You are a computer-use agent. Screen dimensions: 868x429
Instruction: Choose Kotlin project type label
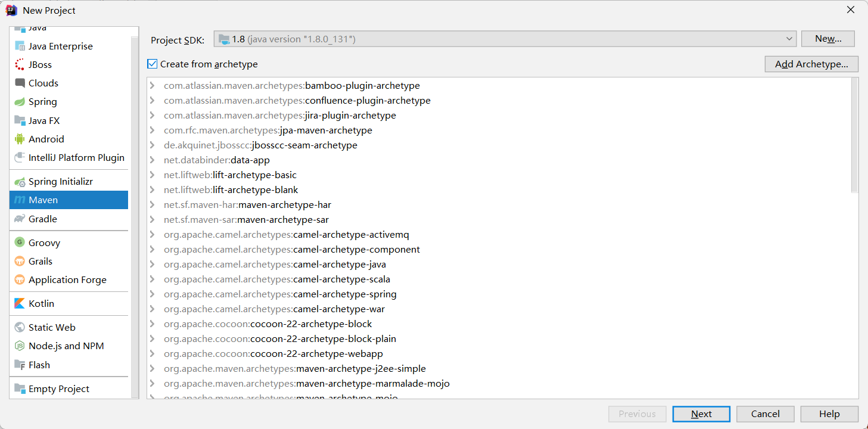click(41, 303)
